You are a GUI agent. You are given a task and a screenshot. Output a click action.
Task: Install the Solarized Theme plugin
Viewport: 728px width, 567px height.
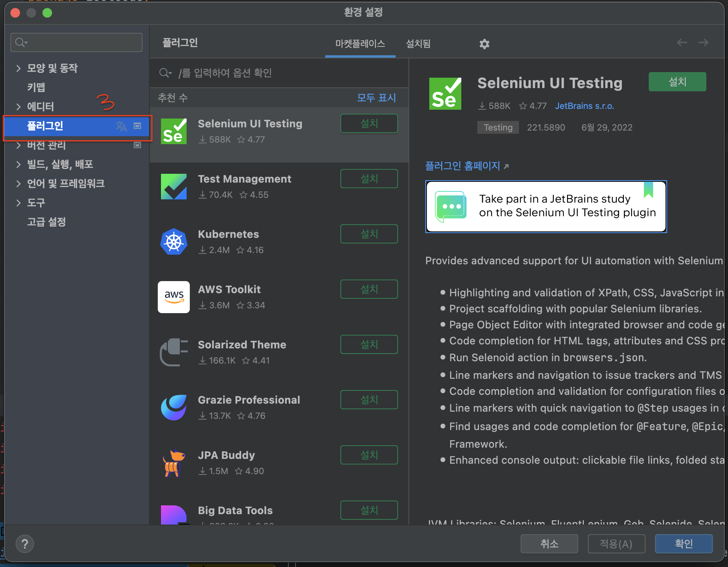[x=369, y=344]
